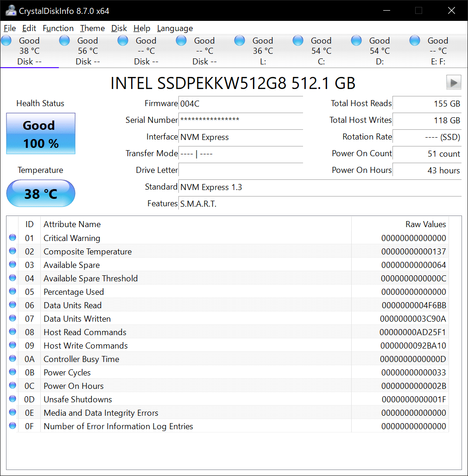Image resolution: width=468 pixels, height=476 pixels.
Task: Click the Good 100% health status button
Action: pyautogui.click(x=40, y=133)
